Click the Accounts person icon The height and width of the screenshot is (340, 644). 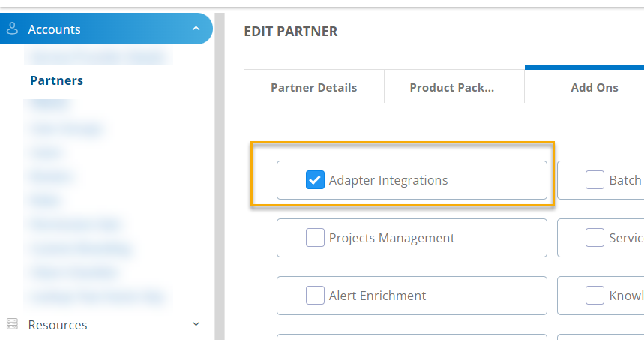tap(12, 29)
